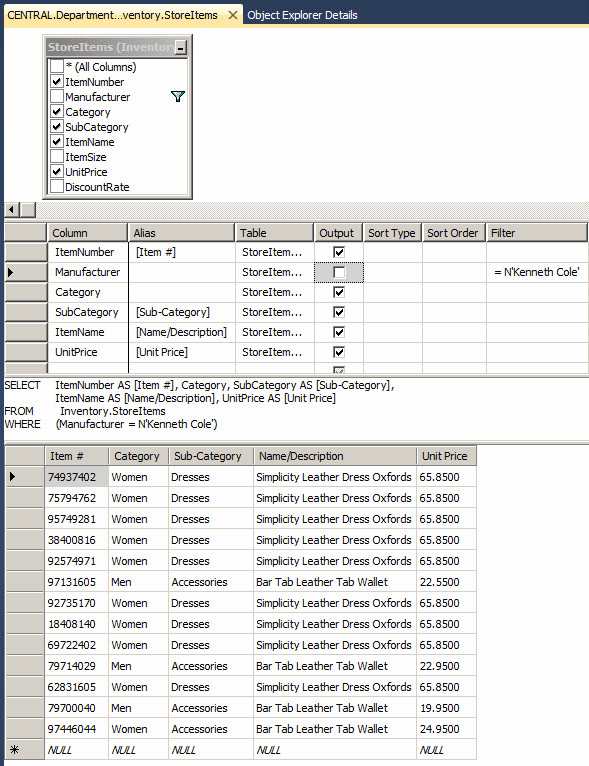Open the Sort Type cell for Category
Viewport: 589px width, 766px height.
[x=393, y=292]
